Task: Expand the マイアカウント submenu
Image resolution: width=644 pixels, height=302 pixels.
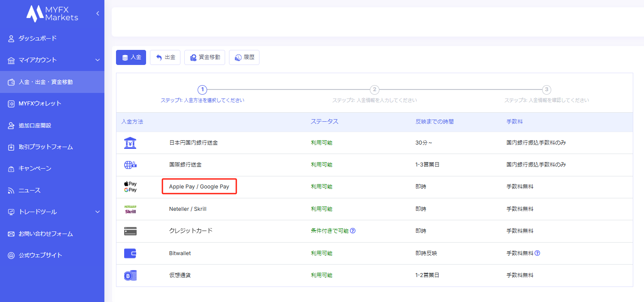Action: pos(98,60)
